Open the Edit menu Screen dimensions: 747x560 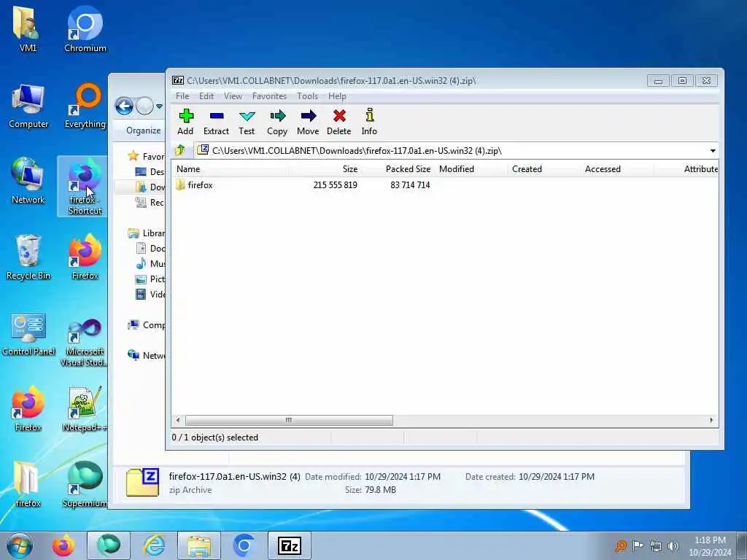coord(206,96)
